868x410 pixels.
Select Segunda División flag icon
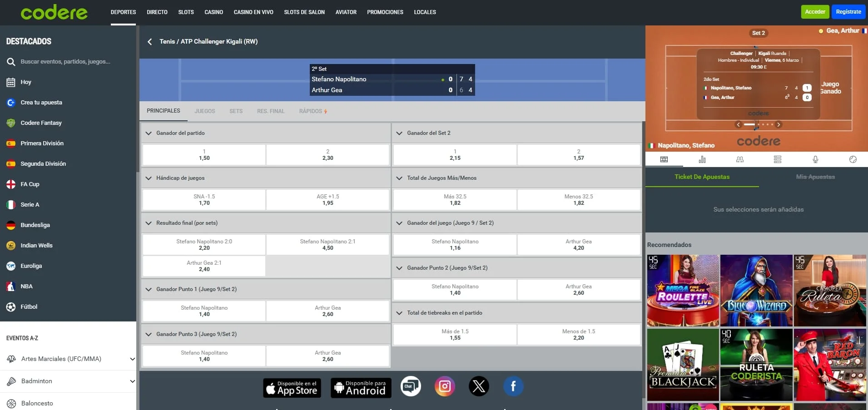(x=11, y=164)
